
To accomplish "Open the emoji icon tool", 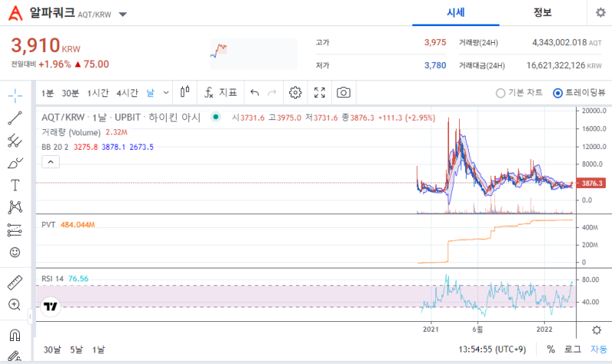I will pyautogui.click(x=15, y=252).
